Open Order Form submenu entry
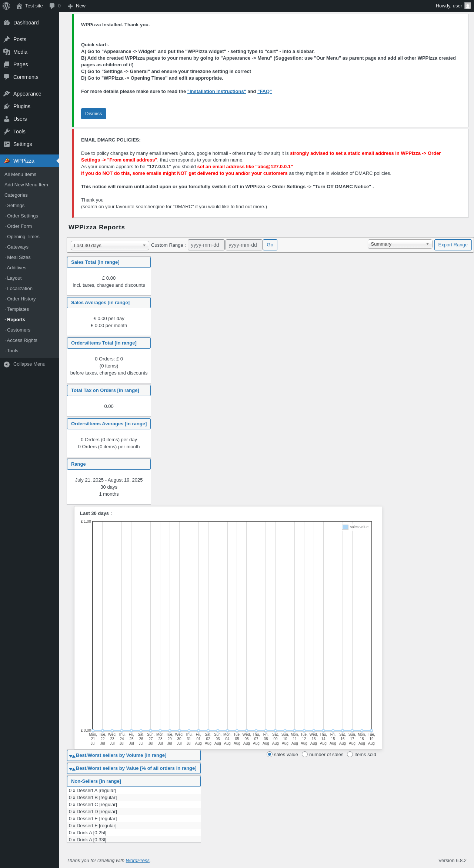The width and height of the screenshot is (474, 868). (x=18, y=226)
